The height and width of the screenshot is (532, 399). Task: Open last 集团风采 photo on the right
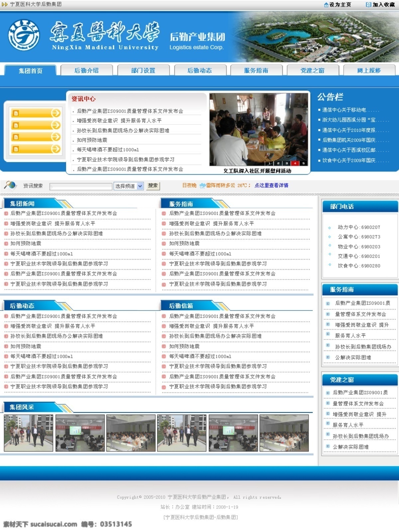(284, 433)
